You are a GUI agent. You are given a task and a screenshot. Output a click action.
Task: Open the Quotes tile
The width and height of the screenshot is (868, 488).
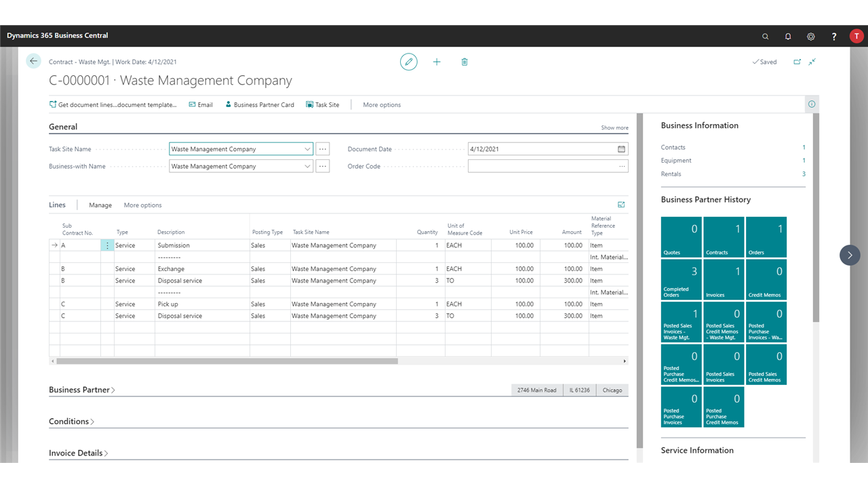(682, 237)
